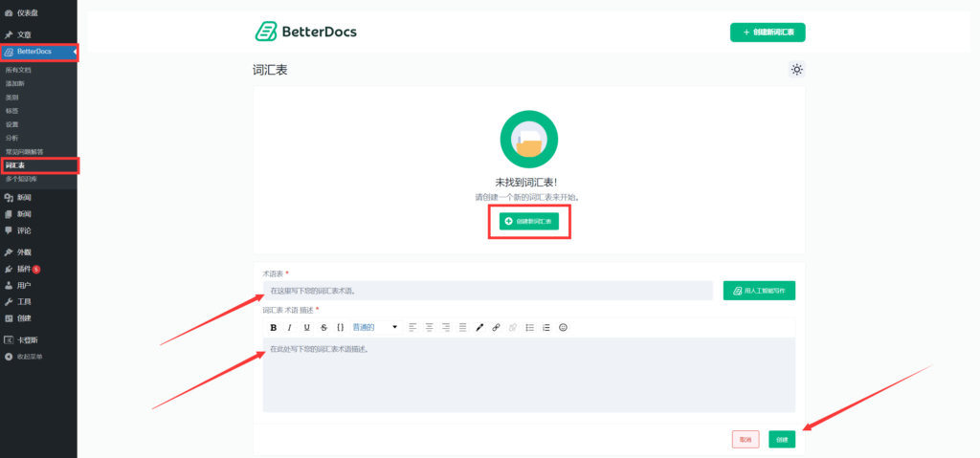
Task: Open 标签 submenu item
Action: click(x=11, y=111)
